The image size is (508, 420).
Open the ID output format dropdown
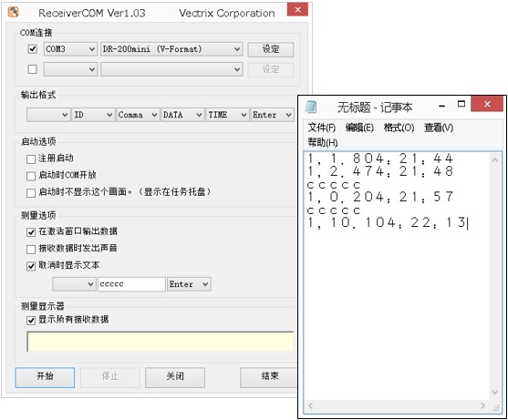93,115
